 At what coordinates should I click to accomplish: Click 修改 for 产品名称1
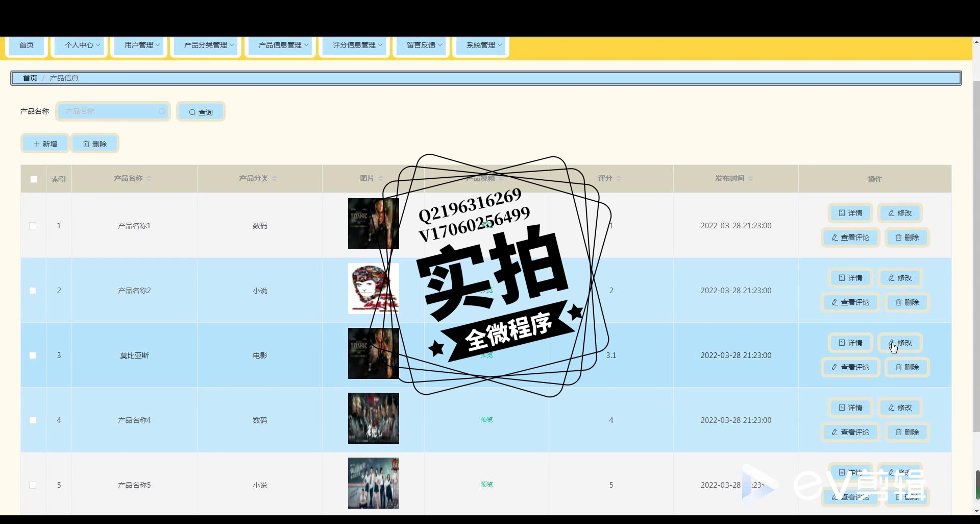click(900, 213)
